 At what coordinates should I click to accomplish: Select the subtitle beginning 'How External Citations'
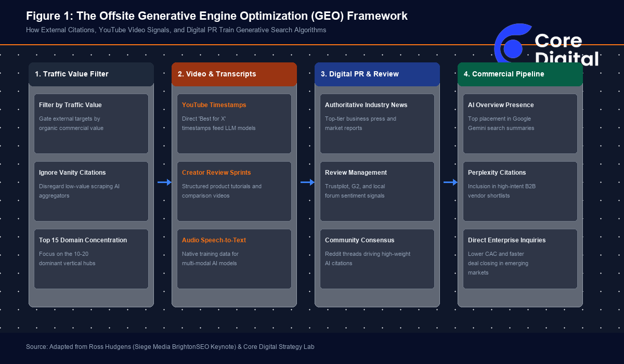pyautogui.click(x=176, y=30)
